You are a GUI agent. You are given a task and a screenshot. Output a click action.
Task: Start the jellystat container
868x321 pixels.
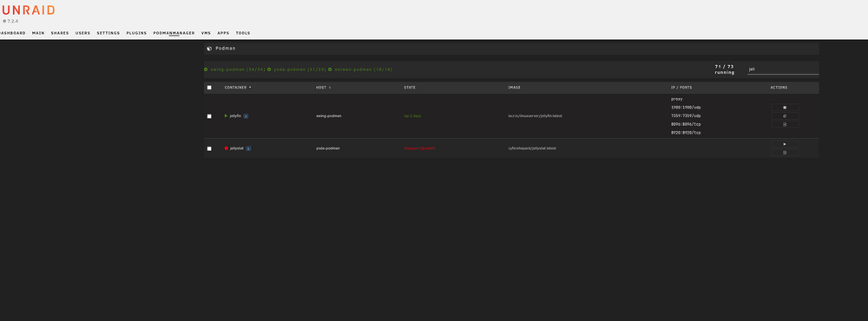click(785, 144)
